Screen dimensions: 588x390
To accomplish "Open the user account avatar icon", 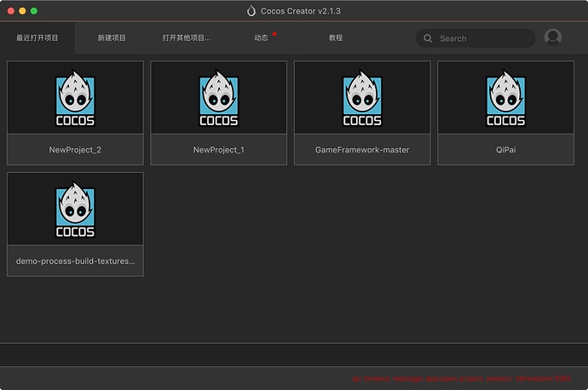I will point(553,37).
